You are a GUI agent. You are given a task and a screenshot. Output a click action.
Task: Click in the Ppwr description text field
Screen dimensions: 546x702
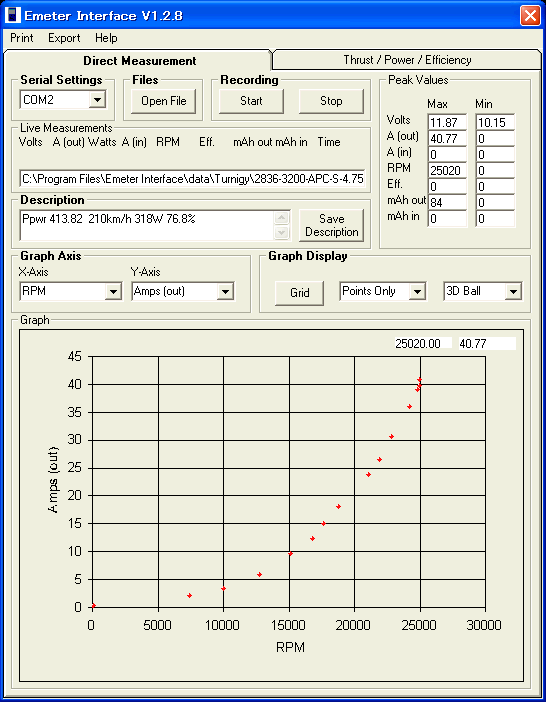click(147, 225)
